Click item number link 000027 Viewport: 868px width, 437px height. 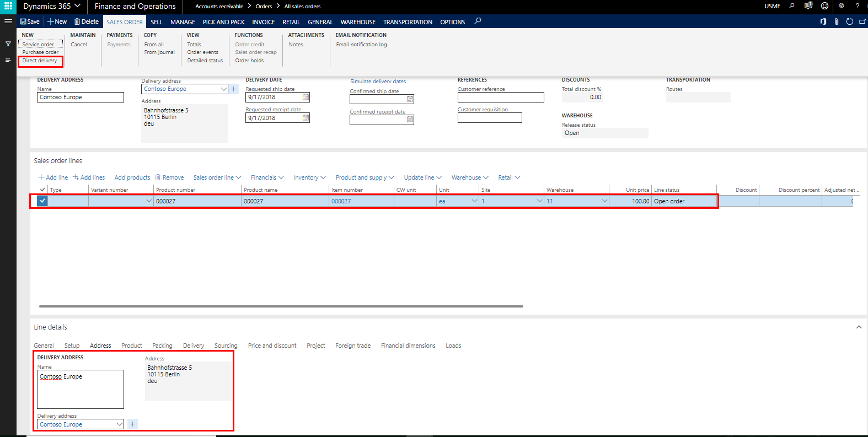pos(341,201)
